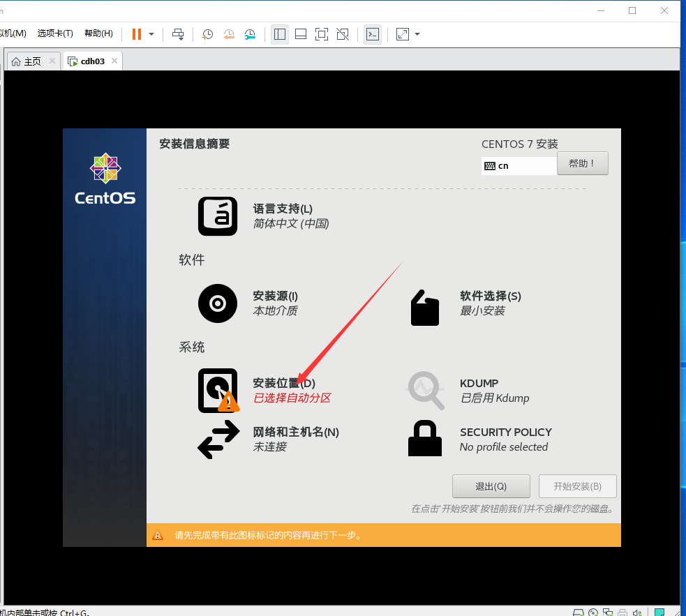The height and width of the screenshot is (616, 686).
Task: Click the 语言支持(L) label
Action: (x=283, y=209)
